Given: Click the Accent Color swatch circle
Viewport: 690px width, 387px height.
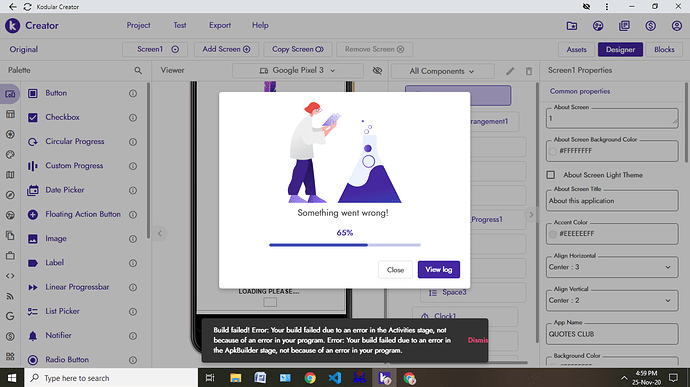Looking at the screenshot, I should (x=553, y=234).
